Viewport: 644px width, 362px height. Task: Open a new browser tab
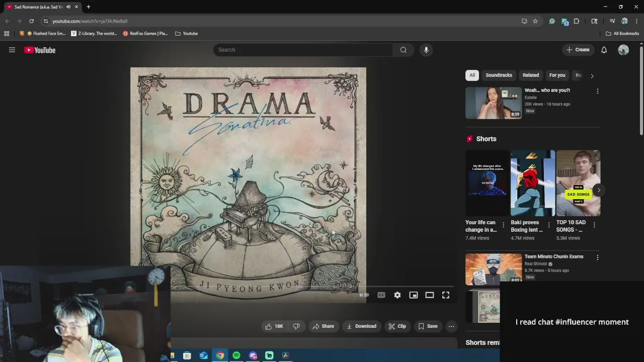[88, 7]
